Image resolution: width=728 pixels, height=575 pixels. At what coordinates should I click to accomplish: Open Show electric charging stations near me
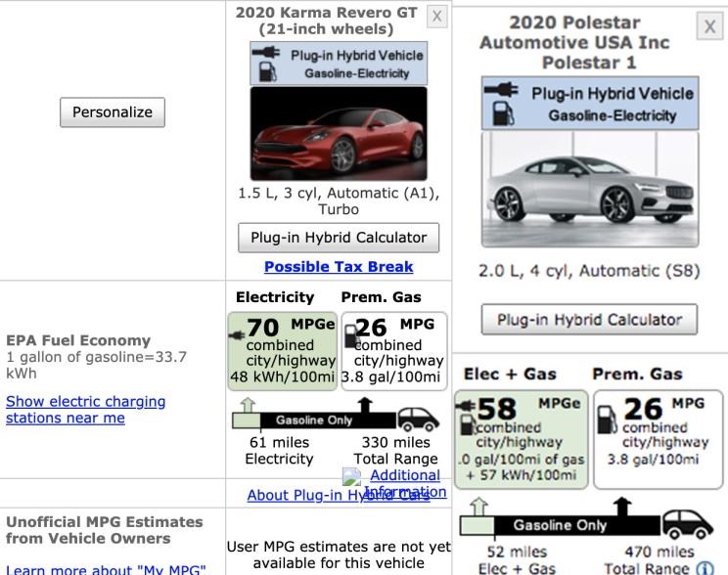click(x=85, y=410)
